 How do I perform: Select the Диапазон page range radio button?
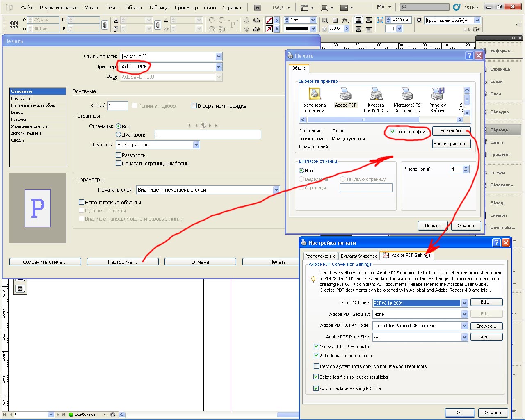point(119,135)
